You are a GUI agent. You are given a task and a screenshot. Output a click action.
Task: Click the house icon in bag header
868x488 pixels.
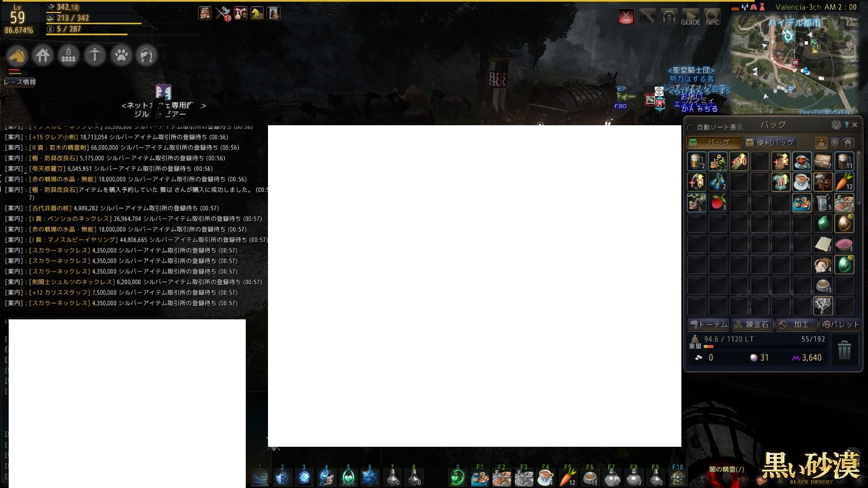pyautogui.click(x=848, y=143)
